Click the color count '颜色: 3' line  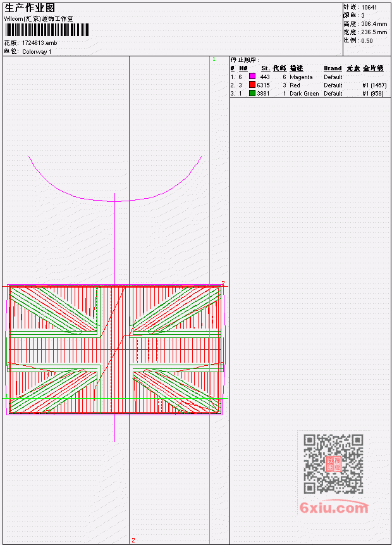coord(354,15)
